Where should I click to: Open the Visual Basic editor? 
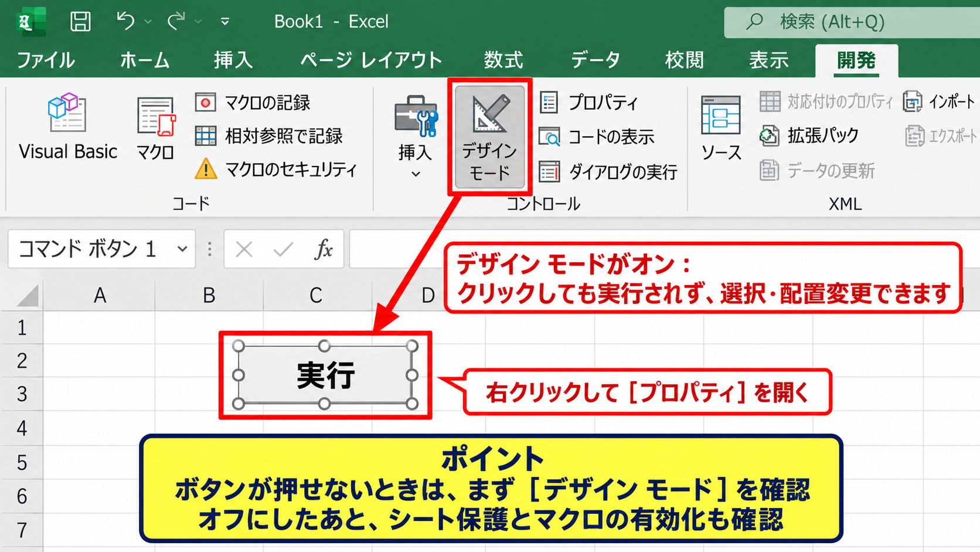coord(68,127)
